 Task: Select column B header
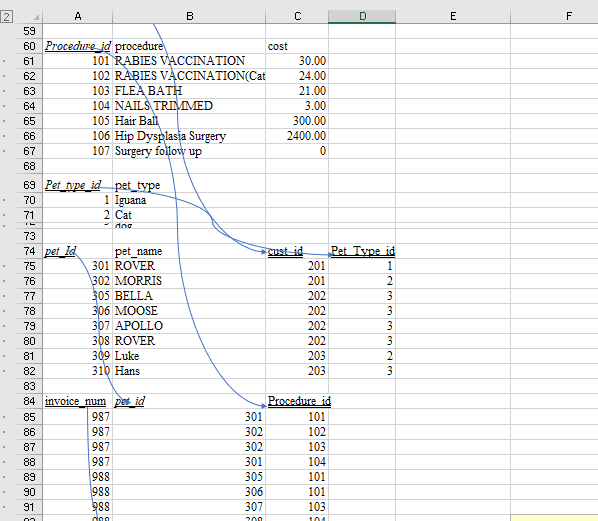[189, 16]
